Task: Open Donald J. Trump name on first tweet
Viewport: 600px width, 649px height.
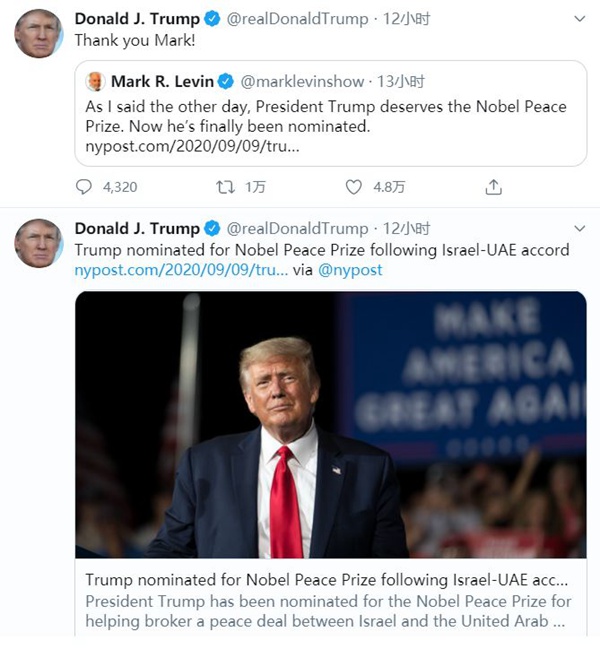Action: [x=137, y=19]
